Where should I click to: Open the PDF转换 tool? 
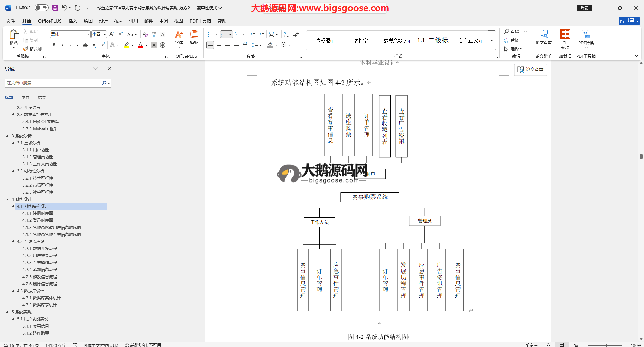pos(586,39)
